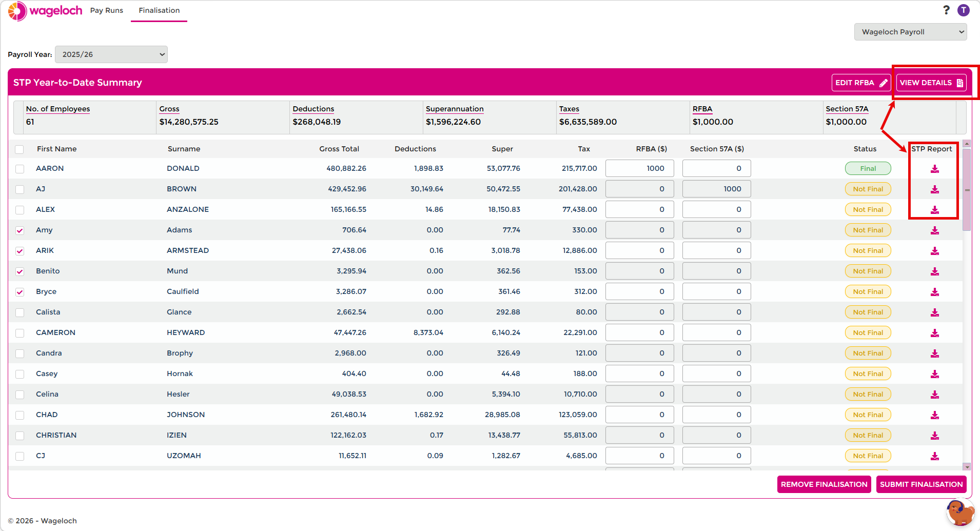
Task: Click SUBMIT FINALISATION button
Action: pyautogui.click(x=922, y=484)
